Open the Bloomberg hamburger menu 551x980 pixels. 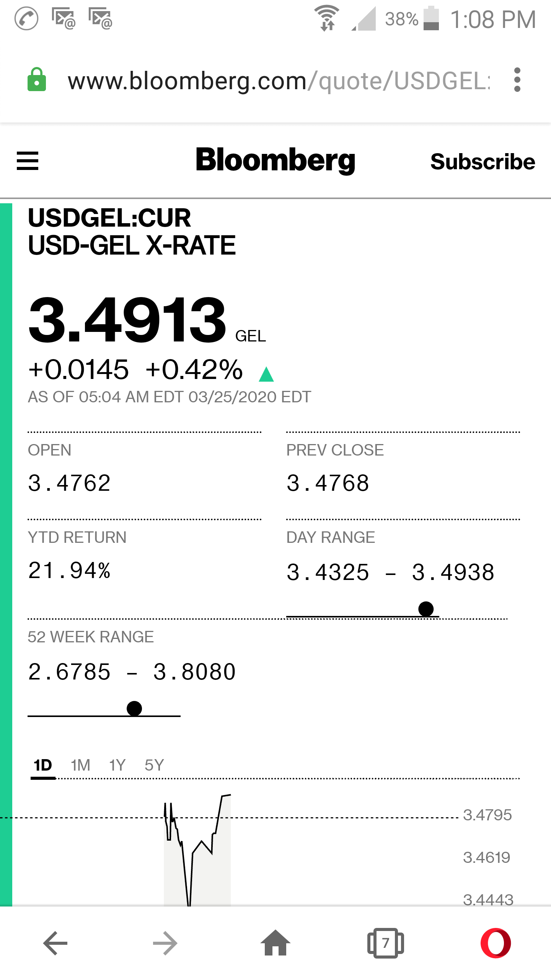click(28, 161)
